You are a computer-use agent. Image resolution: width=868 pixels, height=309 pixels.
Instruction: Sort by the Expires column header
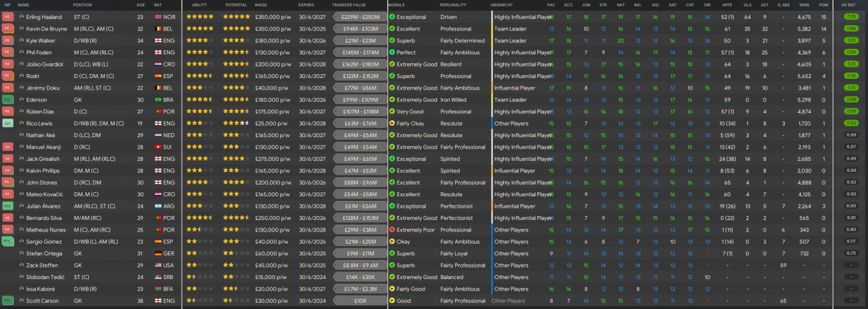[x=306, y=5]
